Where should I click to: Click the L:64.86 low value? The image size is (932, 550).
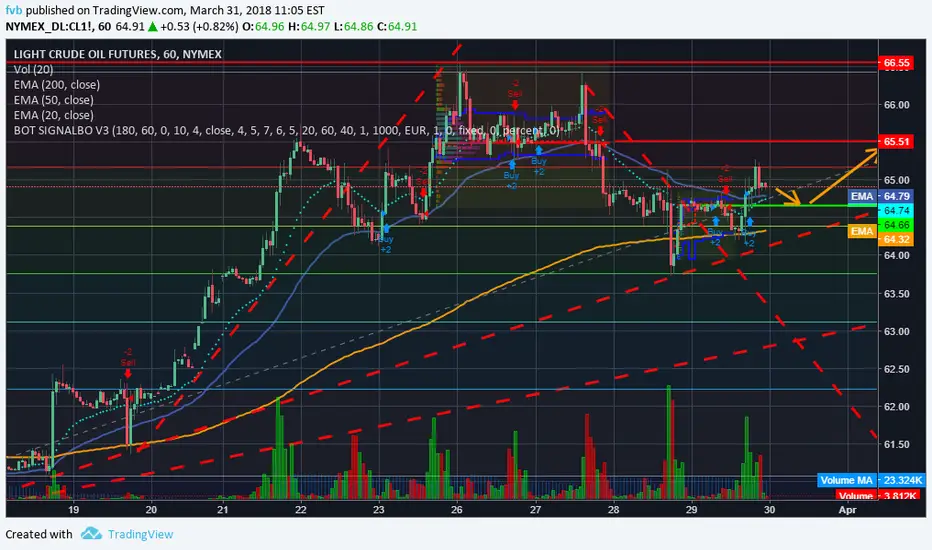[352, 26]
